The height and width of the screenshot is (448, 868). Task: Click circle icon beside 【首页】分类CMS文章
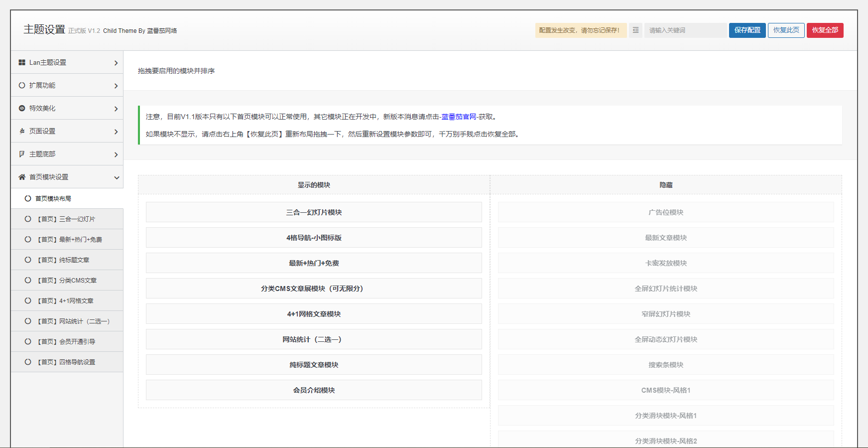click(28, 280)
